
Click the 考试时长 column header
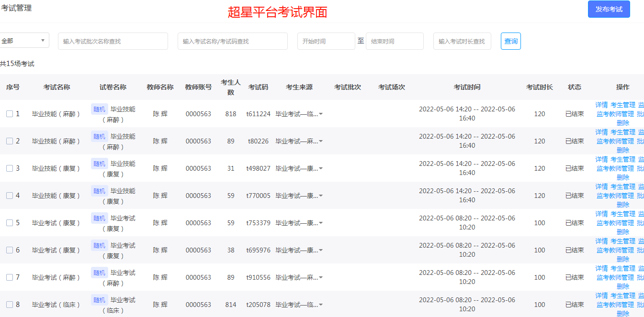pyautogui.click(x=540, y=87)
